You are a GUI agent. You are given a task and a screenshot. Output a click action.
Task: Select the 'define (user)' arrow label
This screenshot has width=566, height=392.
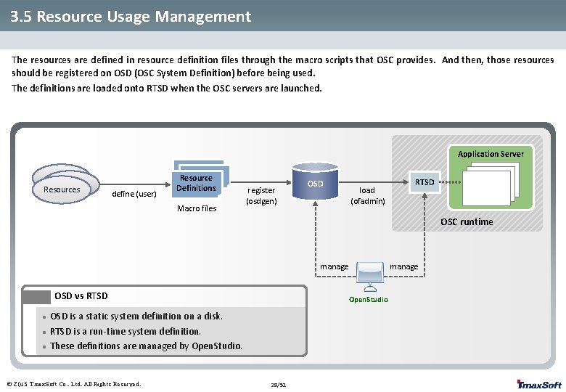[134, 195]
